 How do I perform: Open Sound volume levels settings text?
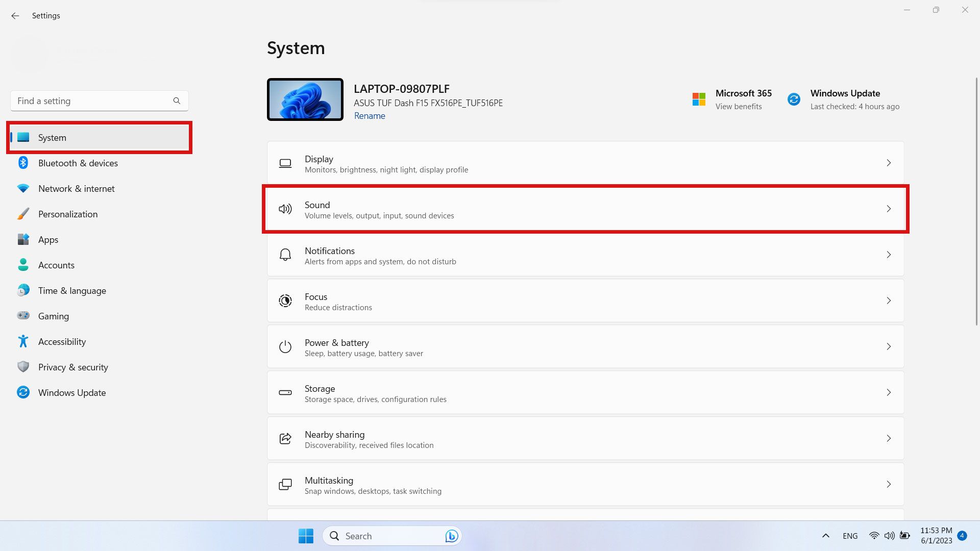pos(379,216)
